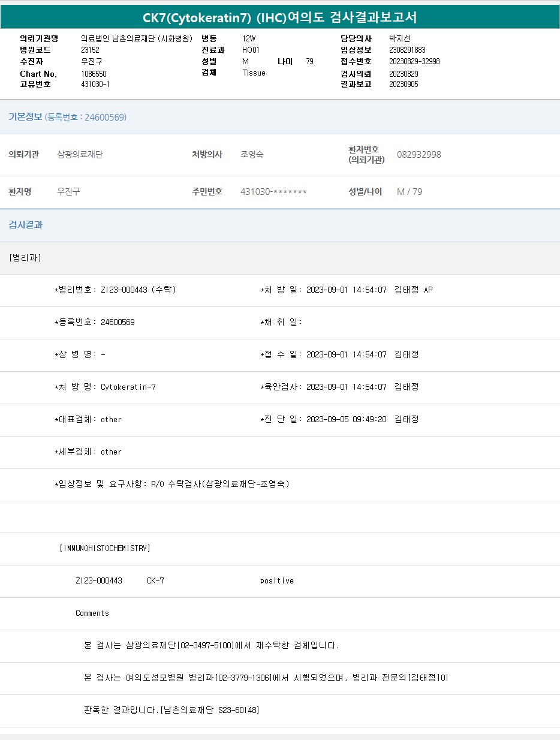Click 접수번호 20230829-32998

414,62
